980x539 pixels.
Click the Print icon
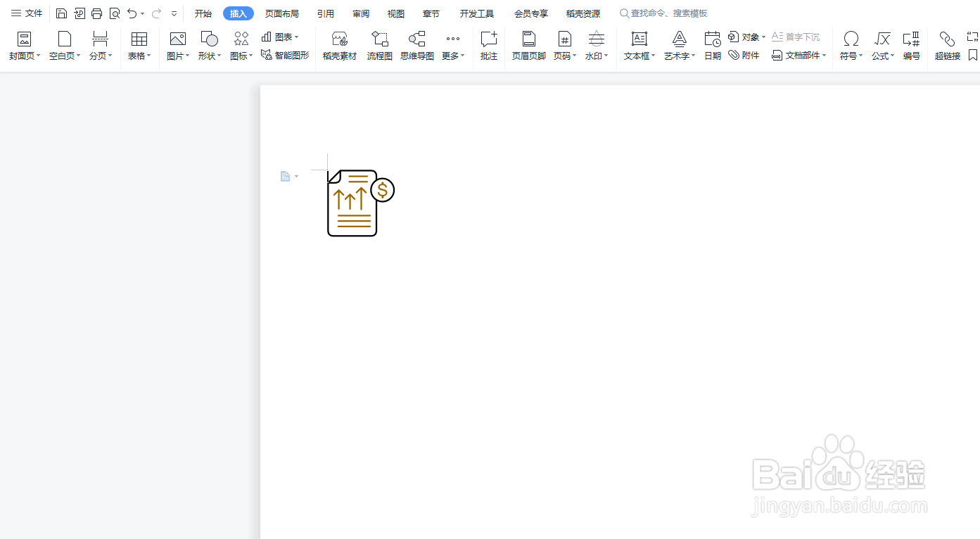tap(97, 13)
